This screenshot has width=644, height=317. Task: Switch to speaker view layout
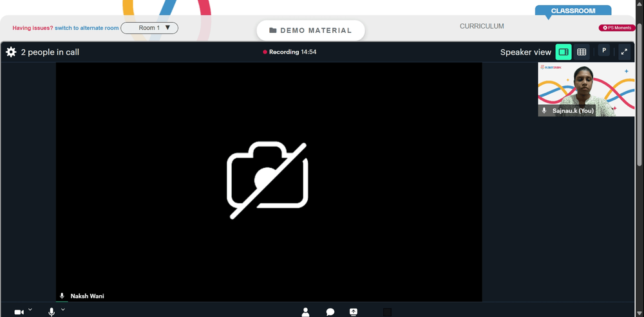pyautogui.click(x=563, y=52)
